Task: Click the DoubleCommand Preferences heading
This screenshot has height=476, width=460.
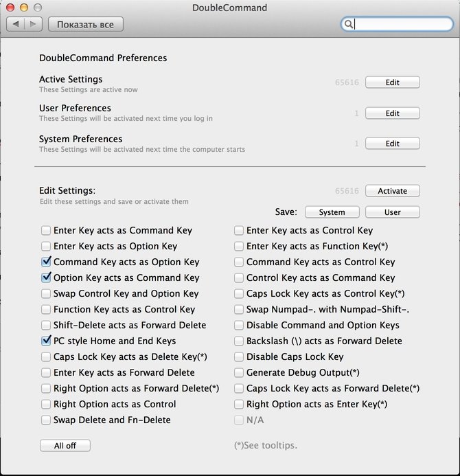Action: click(x=103, y=58)
